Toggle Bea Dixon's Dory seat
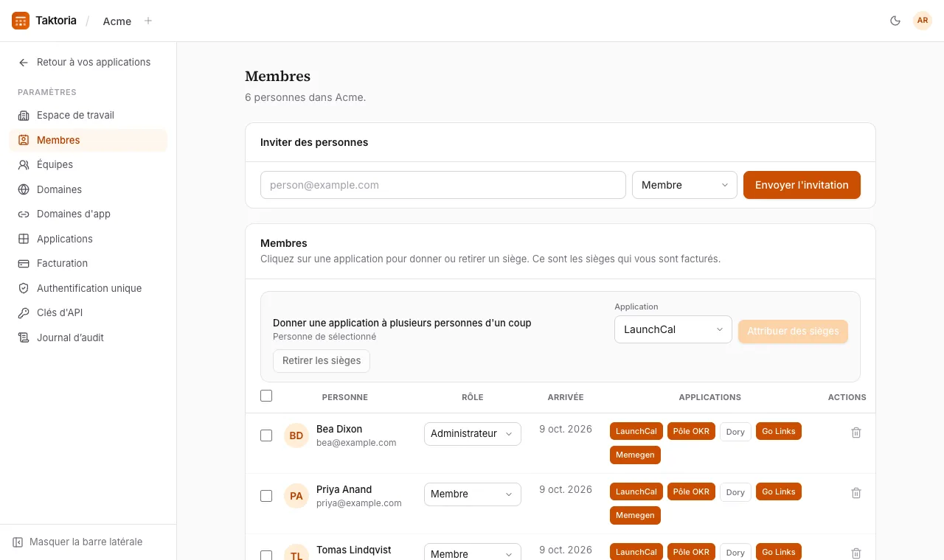The image size is (944, 560). tap(735, 432)
